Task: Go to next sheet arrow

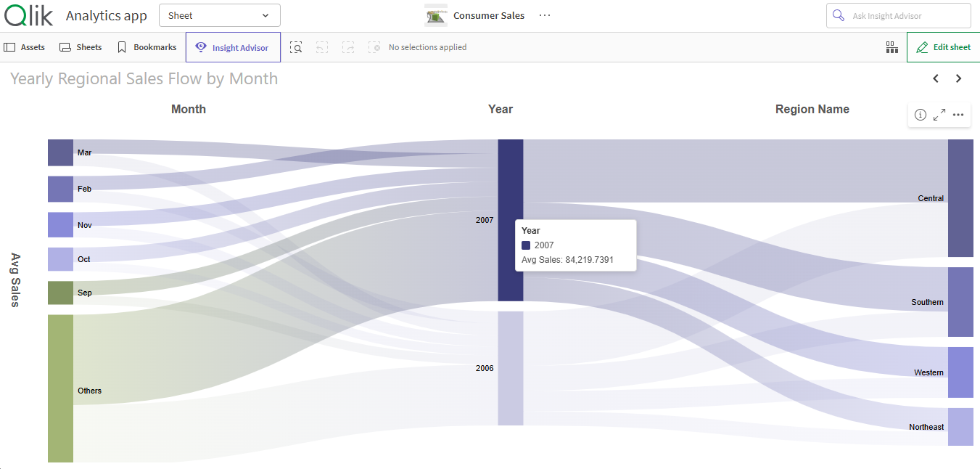Action: (x=958, y=78)
